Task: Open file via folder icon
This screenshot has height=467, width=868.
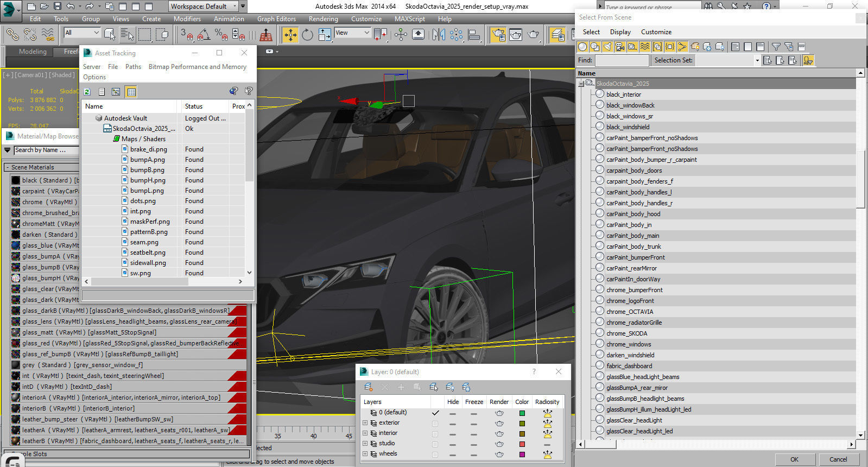Action: 45,7
